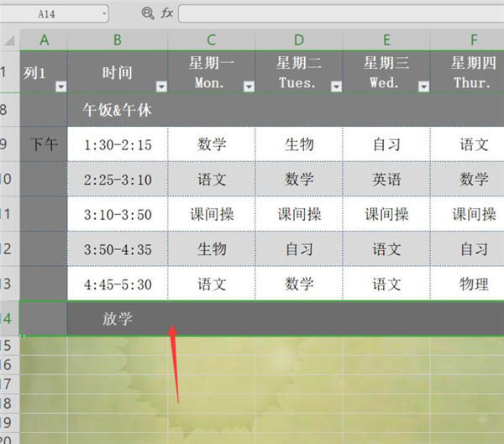Screen dimensions: 504x444
Task: Select row 17 header
Action: 9,384
